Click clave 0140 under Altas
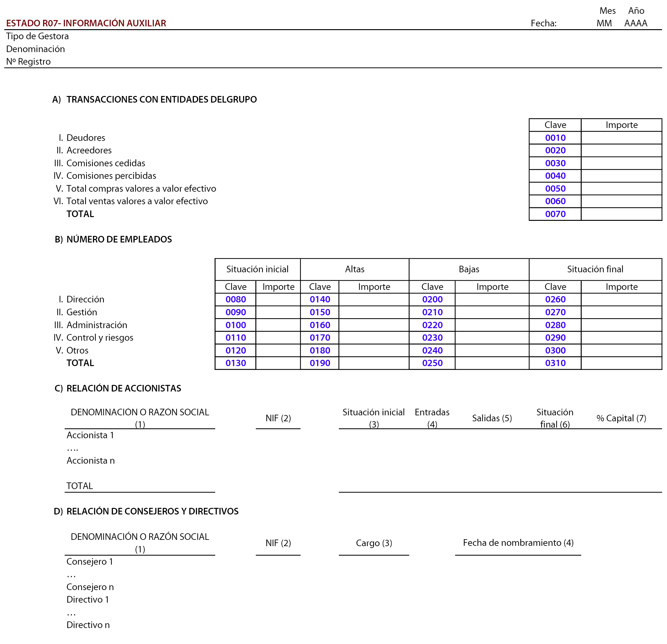The image size is (667, 644). coord(320,300)
